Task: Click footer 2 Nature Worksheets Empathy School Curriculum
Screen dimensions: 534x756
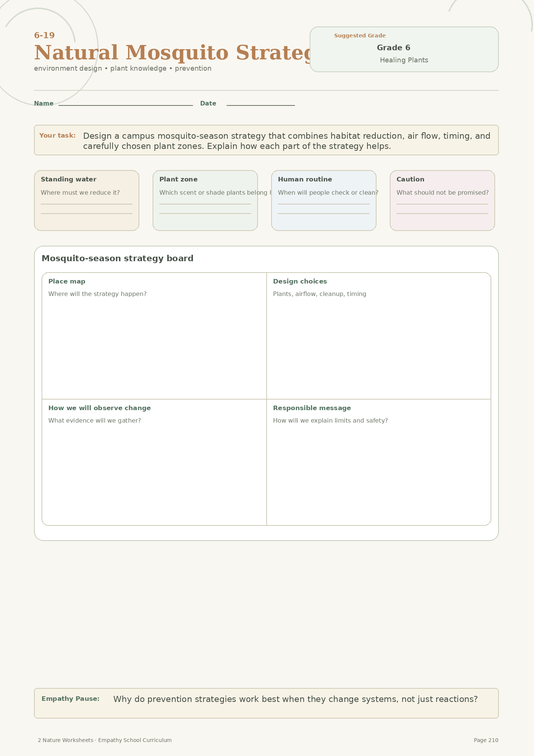Action: click(x=105, y=740)
